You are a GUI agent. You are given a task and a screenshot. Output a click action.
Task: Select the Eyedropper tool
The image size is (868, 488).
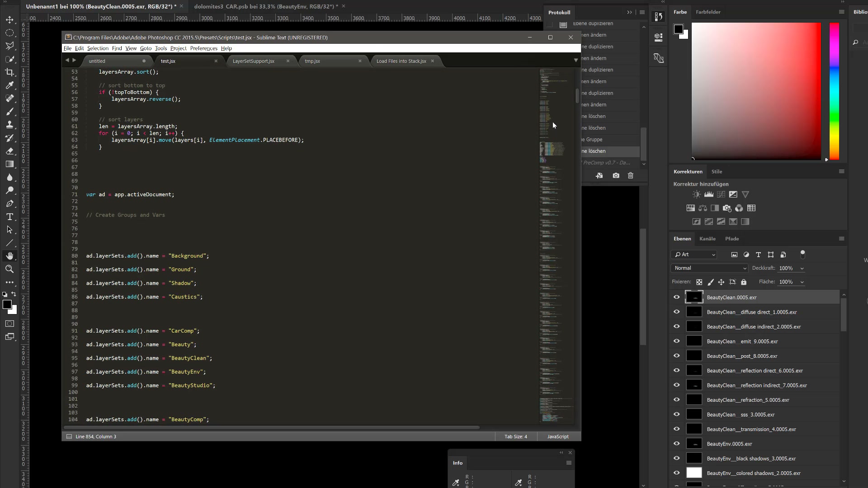click(9, 85)
